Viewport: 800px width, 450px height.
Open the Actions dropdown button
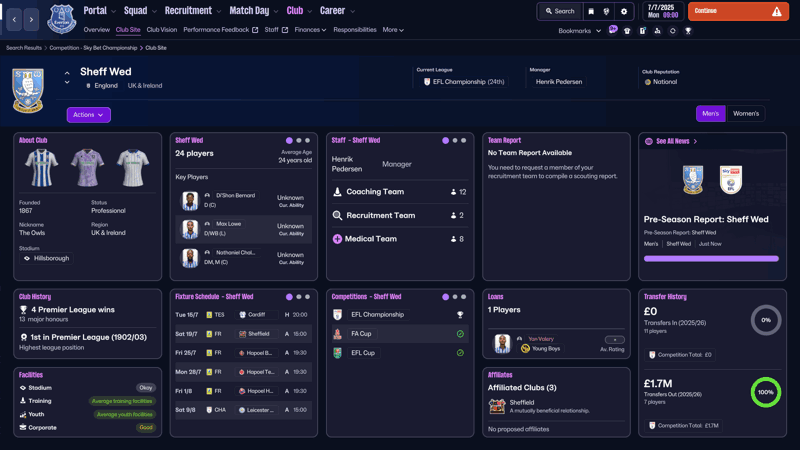pyautogui.click(x=88, y=115)
